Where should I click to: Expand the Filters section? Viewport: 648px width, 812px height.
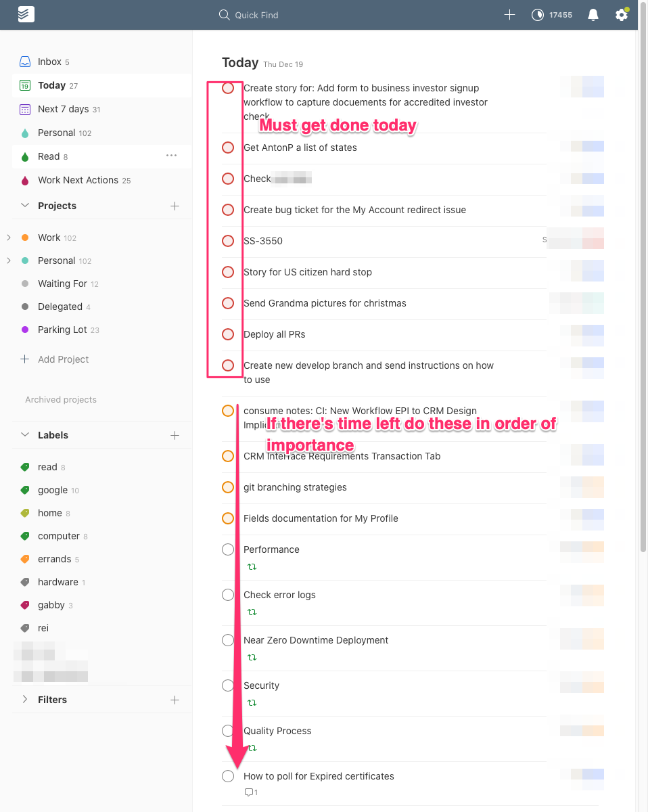coord(26,700)
